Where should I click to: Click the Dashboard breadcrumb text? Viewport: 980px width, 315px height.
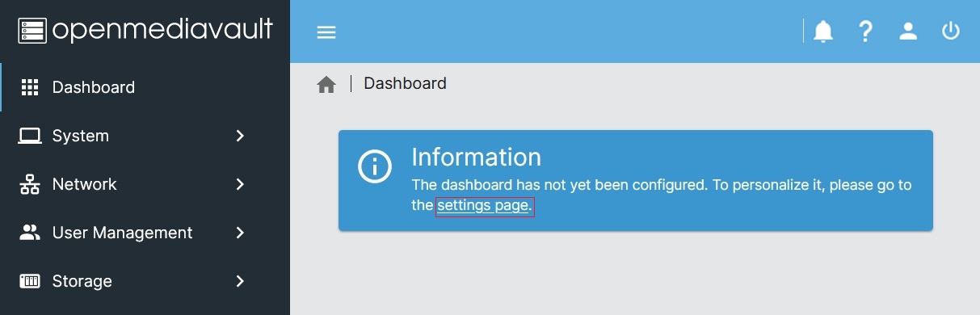[x=405, y=83]
